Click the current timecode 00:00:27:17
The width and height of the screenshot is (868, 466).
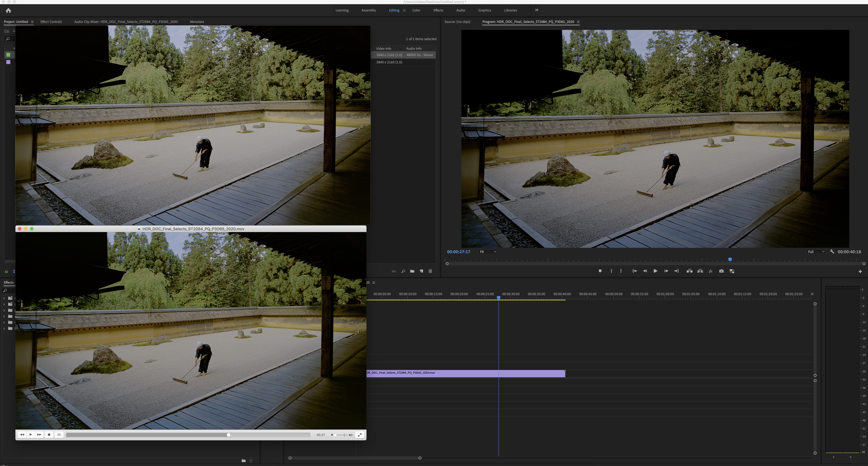click(459, 252)
